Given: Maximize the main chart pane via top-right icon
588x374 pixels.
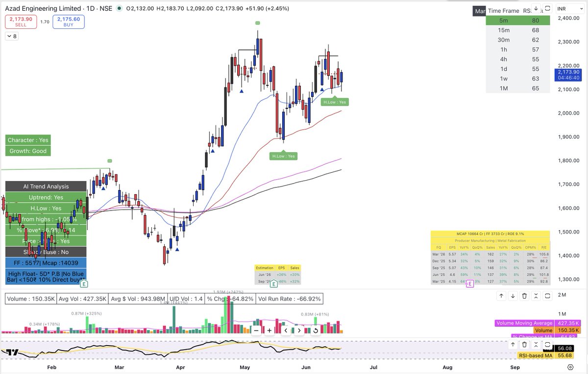Looking at the screenshot, I should pos(547,9).
